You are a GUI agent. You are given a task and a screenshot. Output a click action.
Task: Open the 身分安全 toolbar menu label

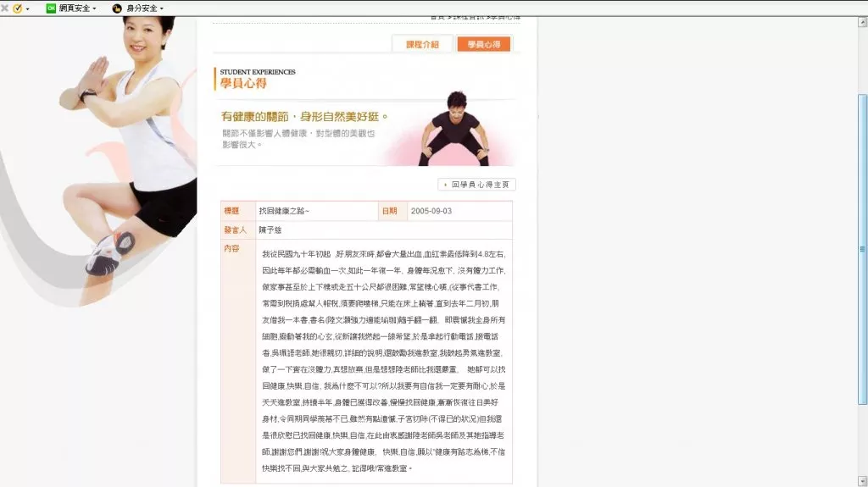(142, 8)
